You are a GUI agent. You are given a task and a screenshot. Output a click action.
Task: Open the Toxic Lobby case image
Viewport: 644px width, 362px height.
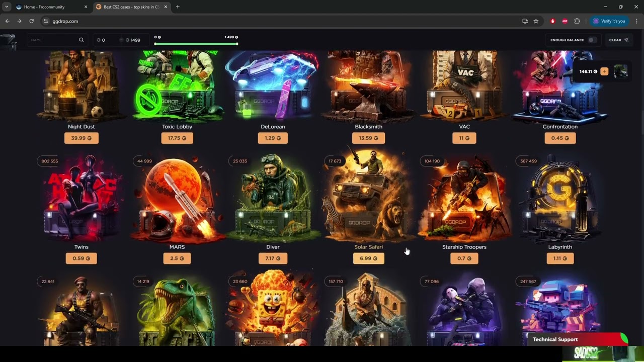[x=177, y=85]
